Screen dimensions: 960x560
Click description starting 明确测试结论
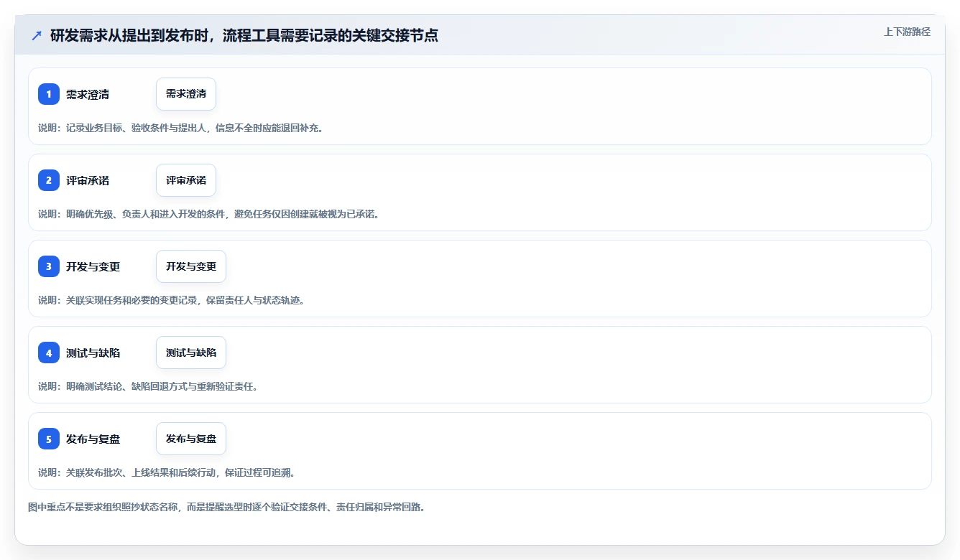tap(148, 386)
